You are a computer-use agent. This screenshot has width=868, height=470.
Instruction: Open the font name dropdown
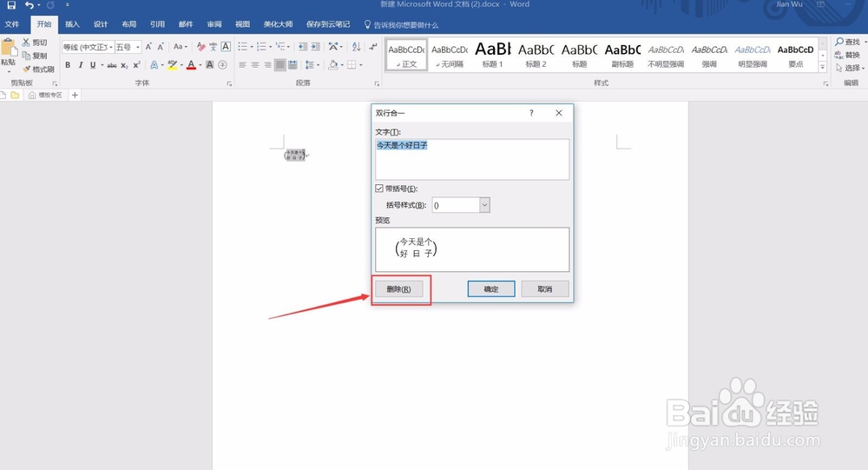(111, 47)
